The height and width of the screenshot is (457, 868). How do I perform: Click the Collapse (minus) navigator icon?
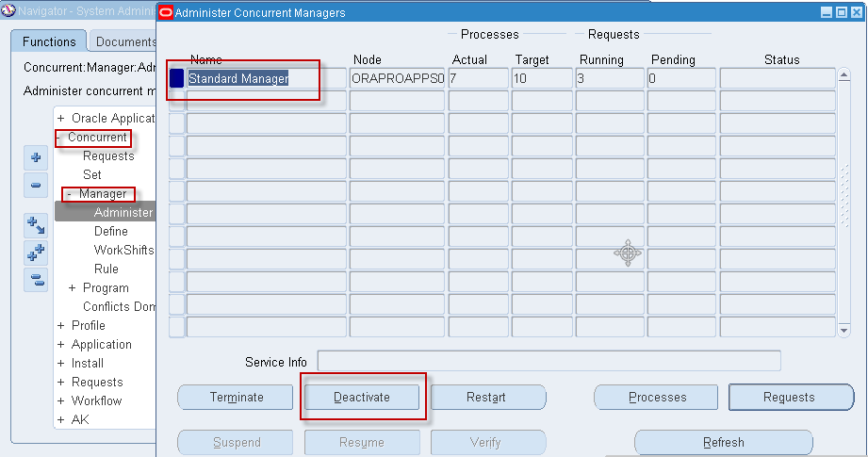[x=35, y=185]
